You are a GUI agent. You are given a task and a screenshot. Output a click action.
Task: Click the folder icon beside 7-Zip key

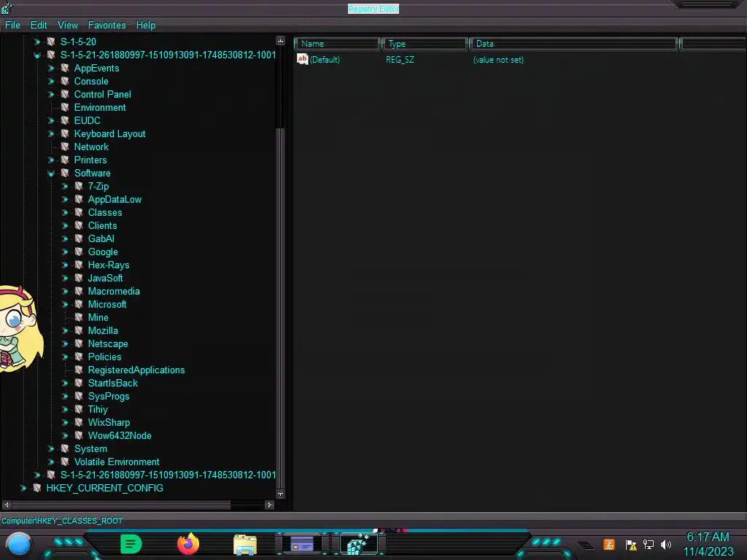[x=79, y=186]
